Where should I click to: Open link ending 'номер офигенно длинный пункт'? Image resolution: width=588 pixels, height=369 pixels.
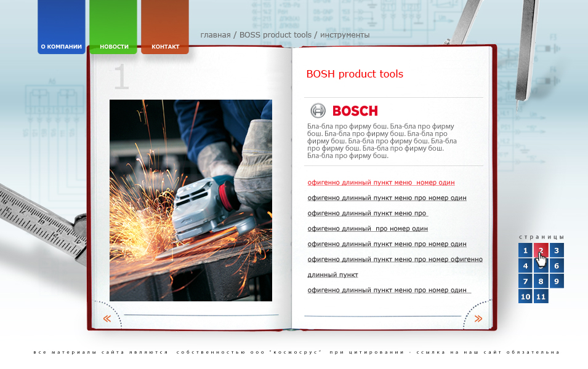(395, 267)
